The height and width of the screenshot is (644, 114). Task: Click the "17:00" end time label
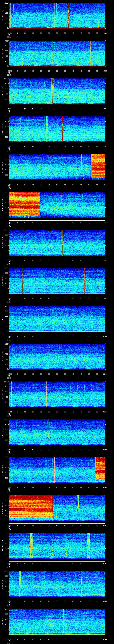[x=105, y=601]
